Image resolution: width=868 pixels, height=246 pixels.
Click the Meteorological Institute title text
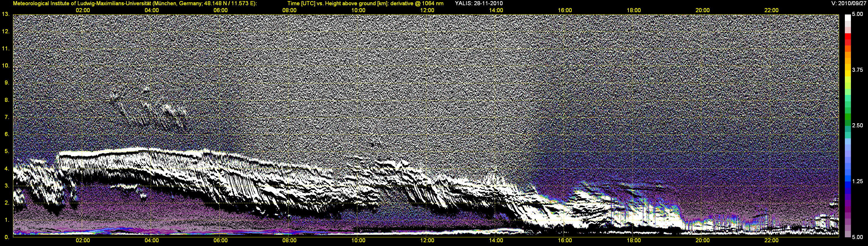click(x=135, y=3)
